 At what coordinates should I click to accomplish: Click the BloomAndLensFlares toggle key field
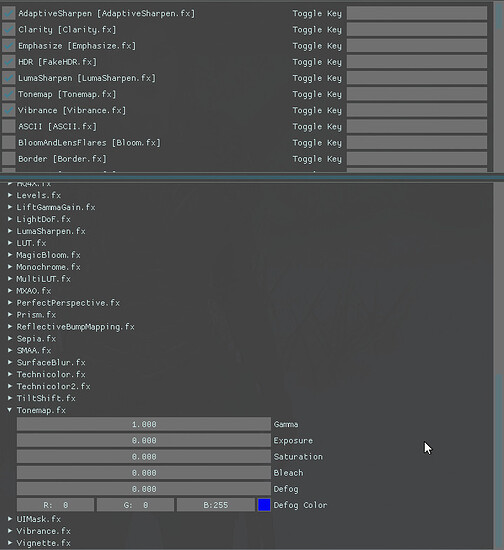[x=417, y=142]
